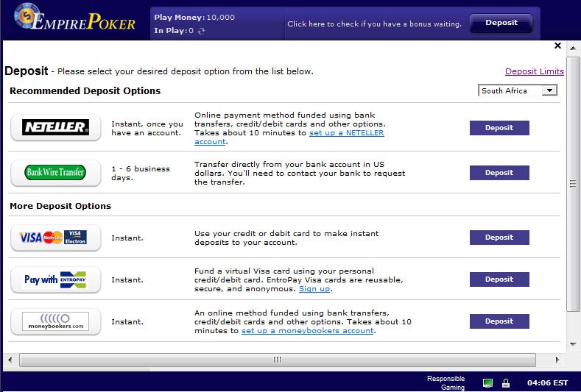
Task: Deposit using NETELLER
Action: pos(499,128)
